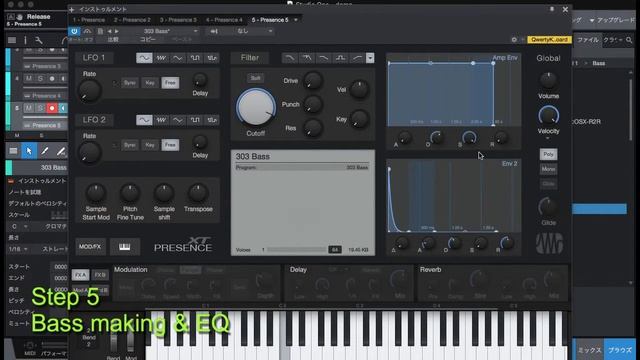Toggle instrument power bypass button

(74, 31)
